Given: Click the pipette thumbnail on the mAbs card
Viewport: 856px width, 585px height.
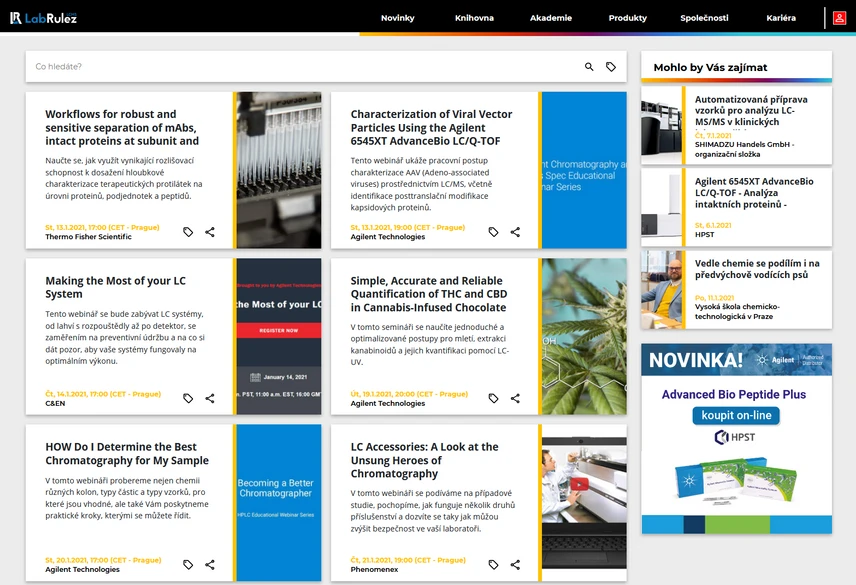Looking at the screenshot, I should 279,170.
